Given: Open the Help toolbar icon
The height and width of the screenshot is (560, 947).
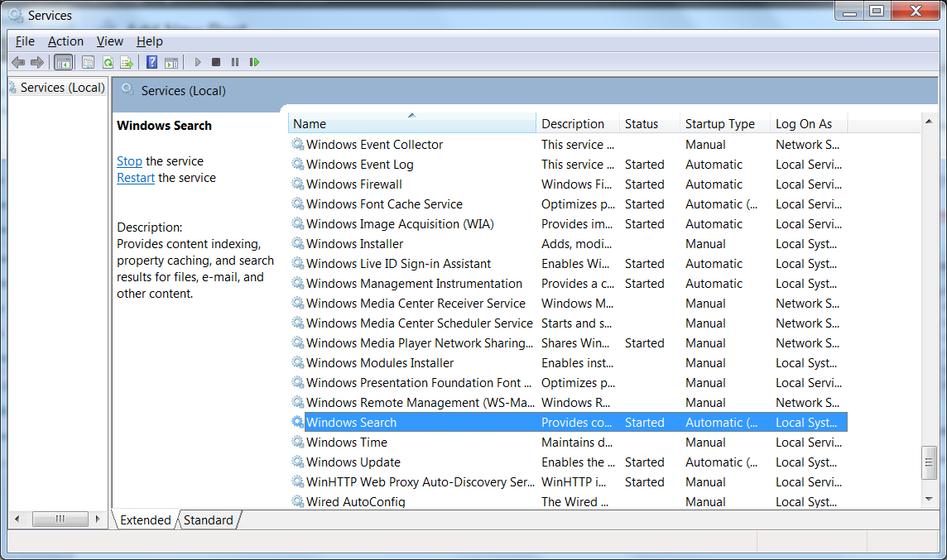Looking at the screenshot, I should 152,62.
